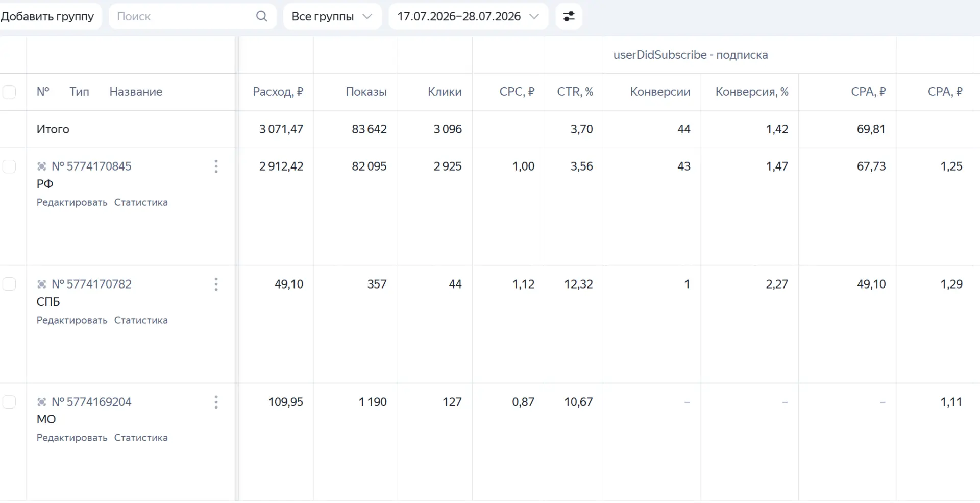Click the type icon of group № 5774170782

click(x=42, y=284)
